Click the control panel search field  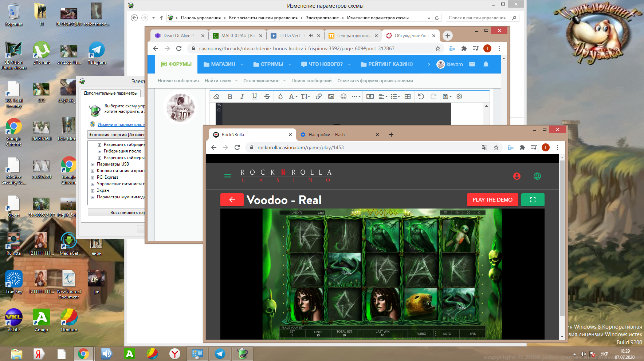tap(482, 18)
